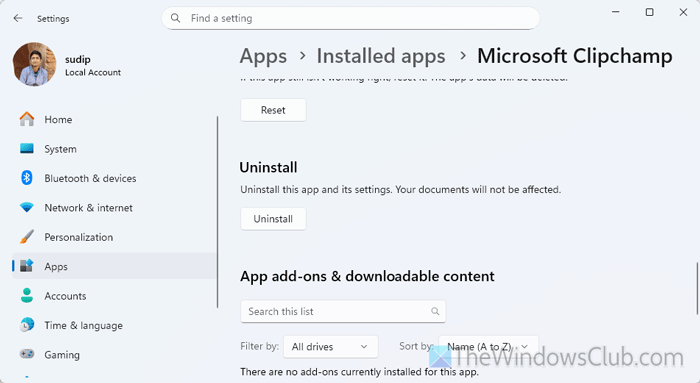Click the App add-ons & downloadable content heading
The width and height of the screenshot is (700, 383).
(367, 276)
